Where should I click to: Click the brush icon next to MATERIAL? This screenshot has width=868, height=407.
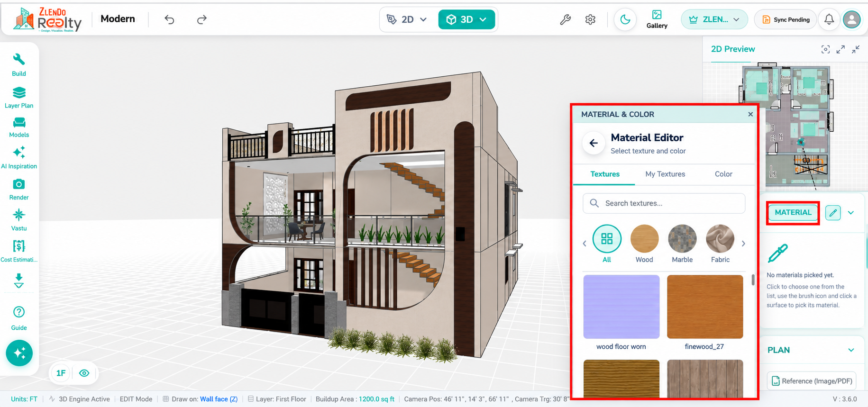(833, 213)
